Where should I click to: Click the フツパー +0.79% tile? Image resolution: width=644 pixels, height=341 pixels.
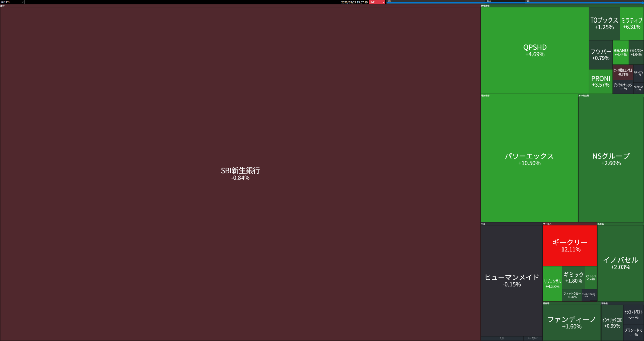[x=600, y=55]
